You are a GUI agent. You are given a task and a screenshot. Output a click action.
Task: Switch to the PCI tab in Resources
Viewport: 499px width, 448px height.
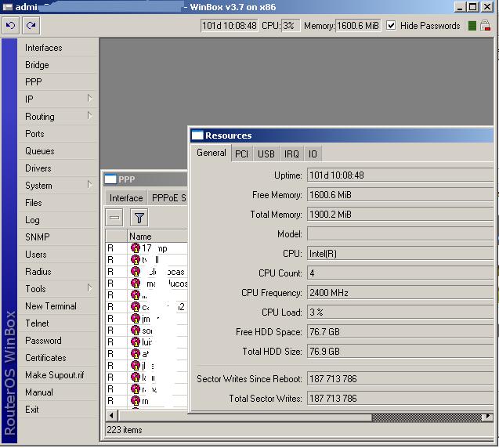pos(241,154)
